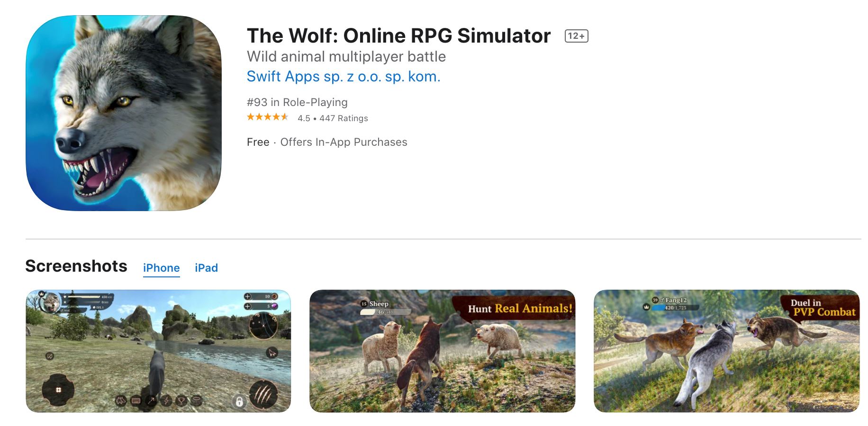Tap the trophy icon in gameplay screenshot
The width and height of the screenshot is (868, 426).
[181, 401]
